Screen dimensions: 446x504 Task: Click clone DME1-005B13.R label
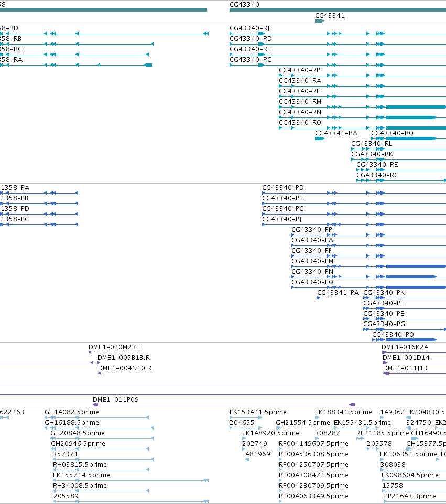pos(124,358)
